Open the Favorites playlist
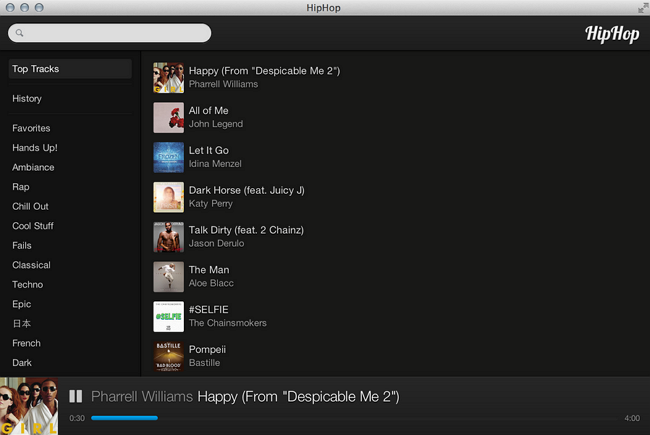This screenshot has width=650, height=435. [31, 128]
